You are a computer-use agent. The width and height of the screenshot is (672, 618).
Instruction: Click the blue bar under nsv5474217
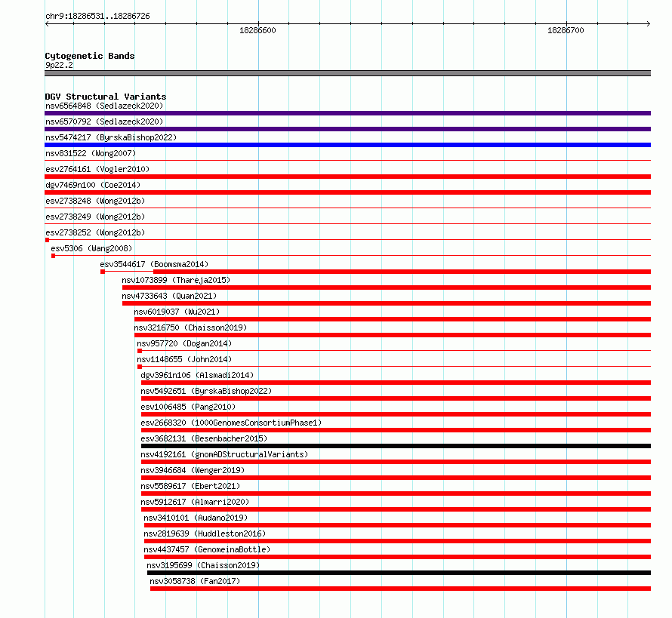point(347,145)
